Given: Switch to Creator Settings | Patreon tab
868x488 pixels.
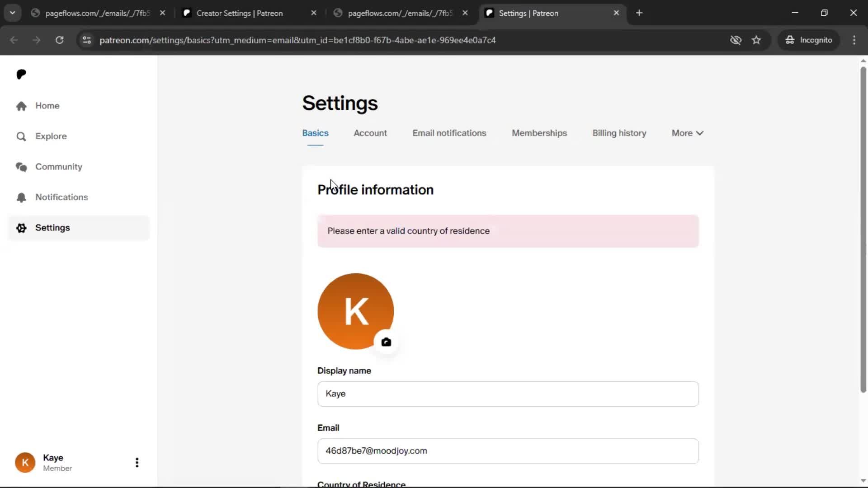Looking at the screenshot, I should click(x=240, y=13).
